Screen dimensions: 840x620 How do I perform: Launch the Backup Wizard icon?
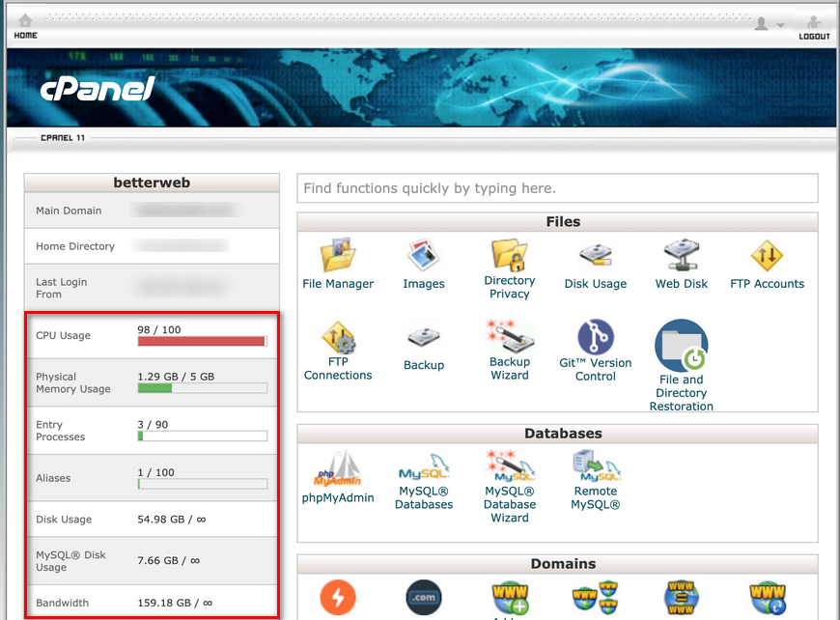point(510,336)
